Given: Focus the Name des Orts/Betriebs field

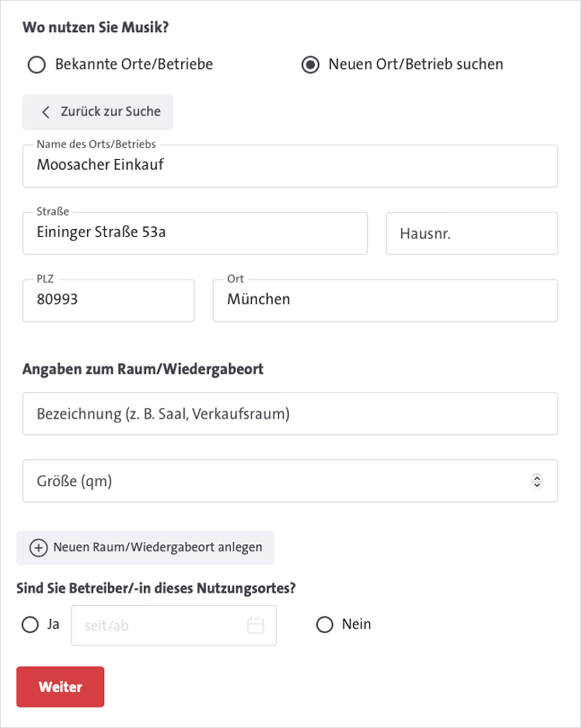Looking at the screenshot, I should [x=290, y=166].
